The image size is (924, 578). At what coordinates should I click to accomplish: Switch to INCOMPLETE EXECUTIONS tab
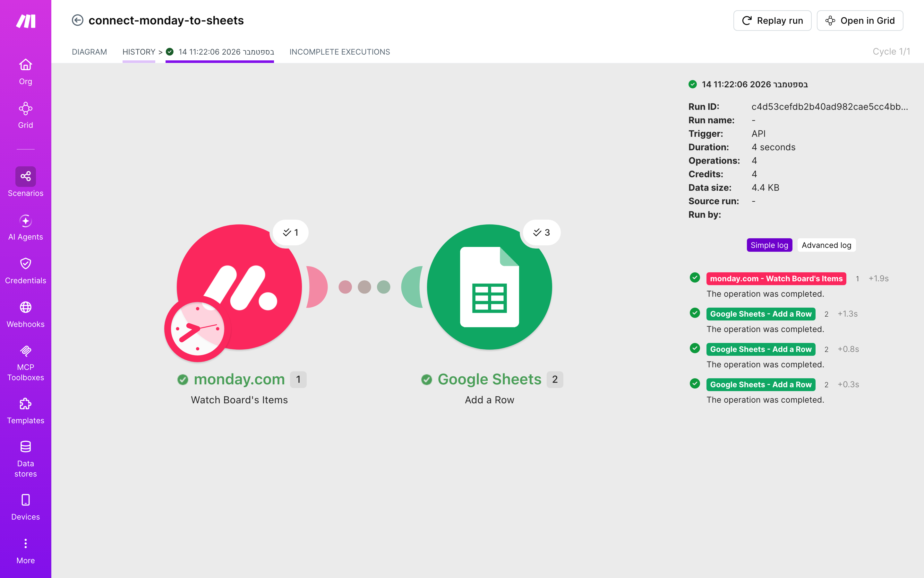tap(340, 52)
